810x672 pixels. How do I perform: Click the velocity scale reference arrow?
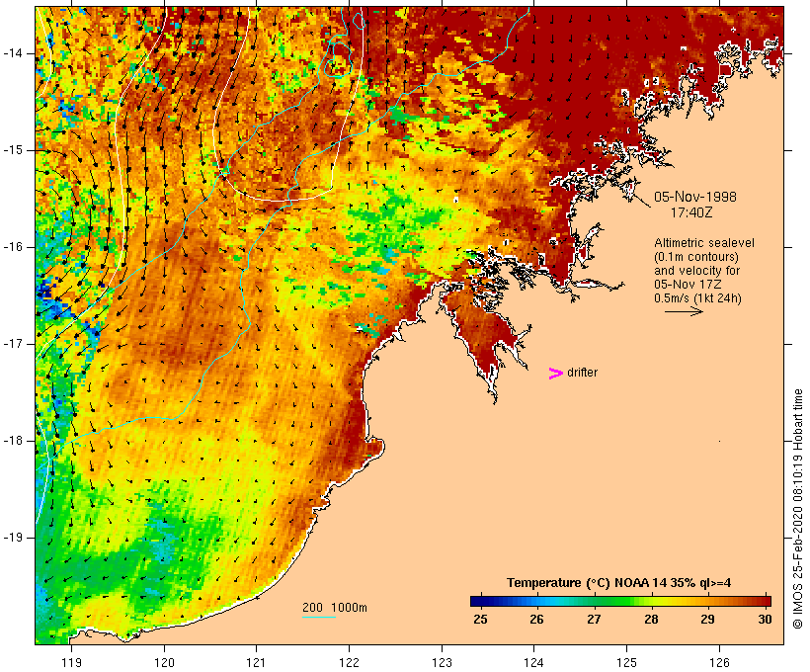[x=684, y=311]
